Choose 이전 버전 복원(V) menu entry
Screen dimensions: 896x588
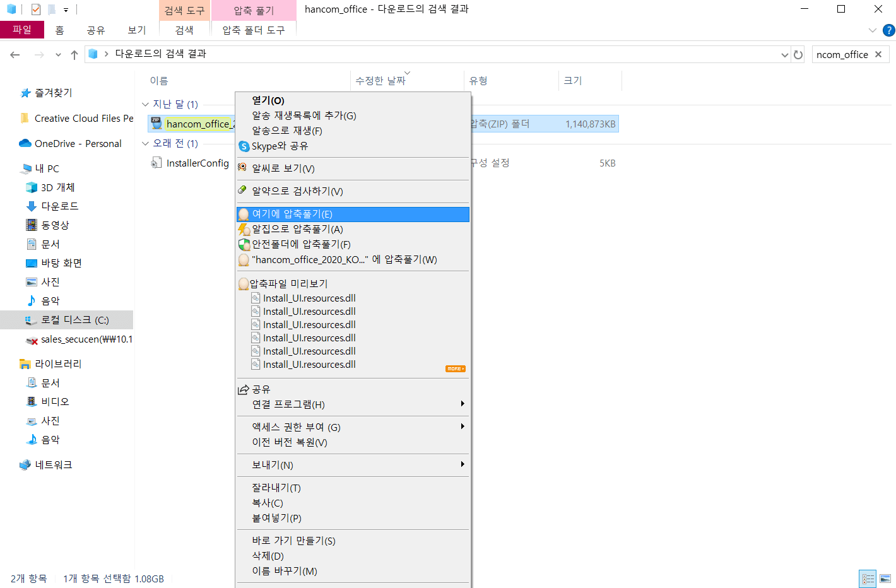pos(353,442)
